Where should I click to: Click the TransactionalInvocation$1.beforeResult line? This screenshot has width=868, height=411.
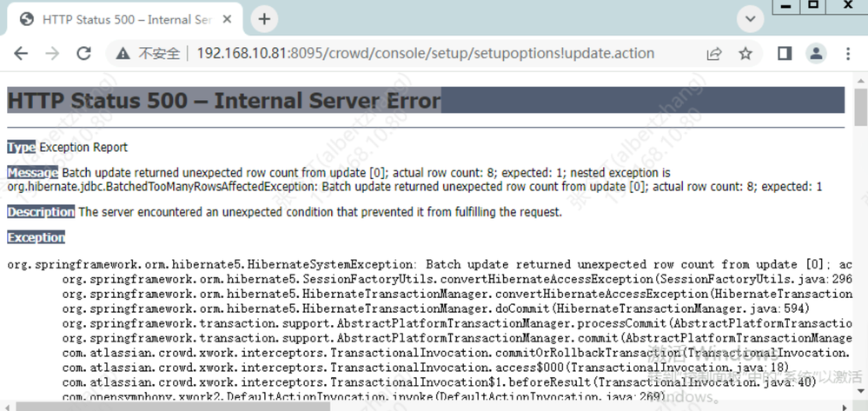click(440, 381)
